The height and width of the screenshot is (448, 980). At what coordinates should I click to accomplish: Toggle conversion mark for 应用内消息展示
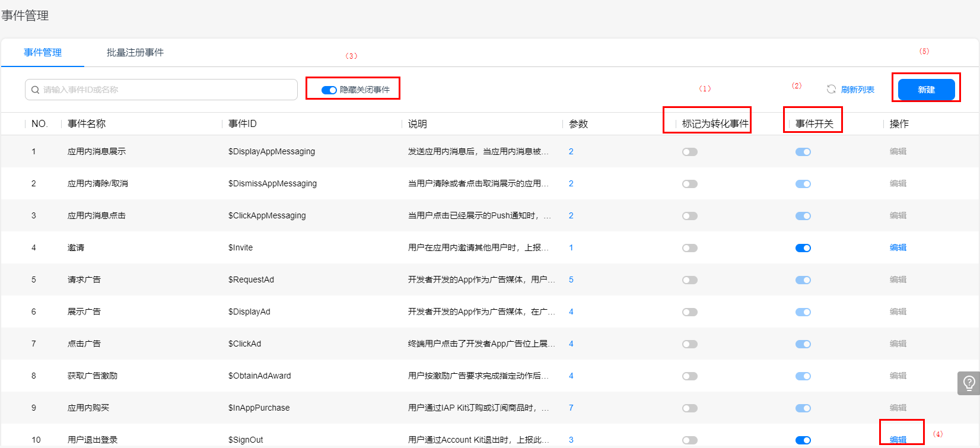[x=690, y=152]
